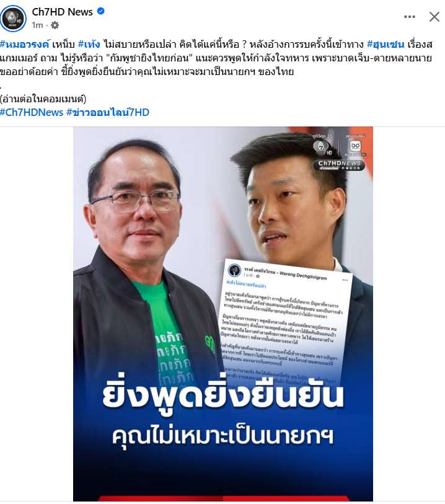Open the news photo of the two men
The image size is (445, 504).
pos(223,314)
